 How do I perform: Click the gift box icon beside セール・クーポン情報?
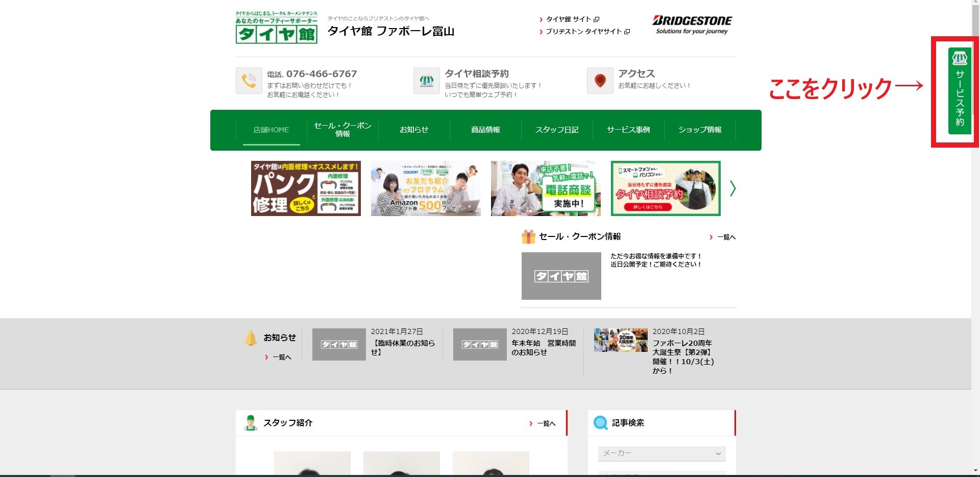(x=528, y=236)
